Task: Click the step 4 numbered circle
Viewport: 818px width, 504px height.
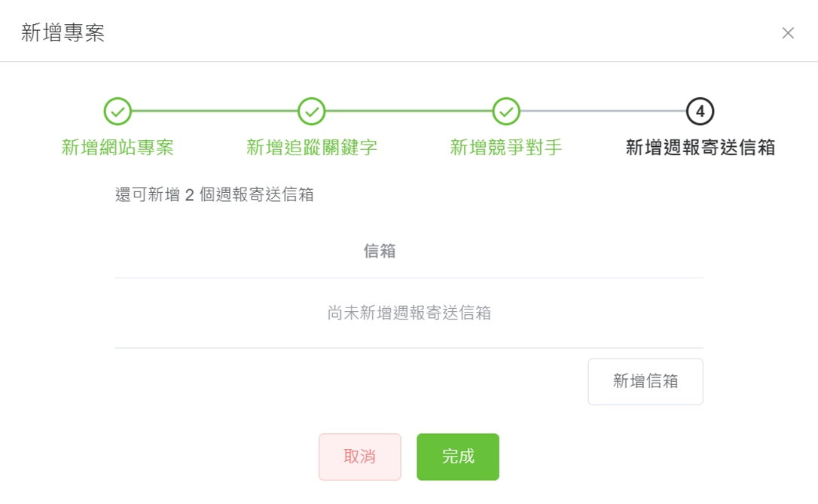Action: (700, 111)
